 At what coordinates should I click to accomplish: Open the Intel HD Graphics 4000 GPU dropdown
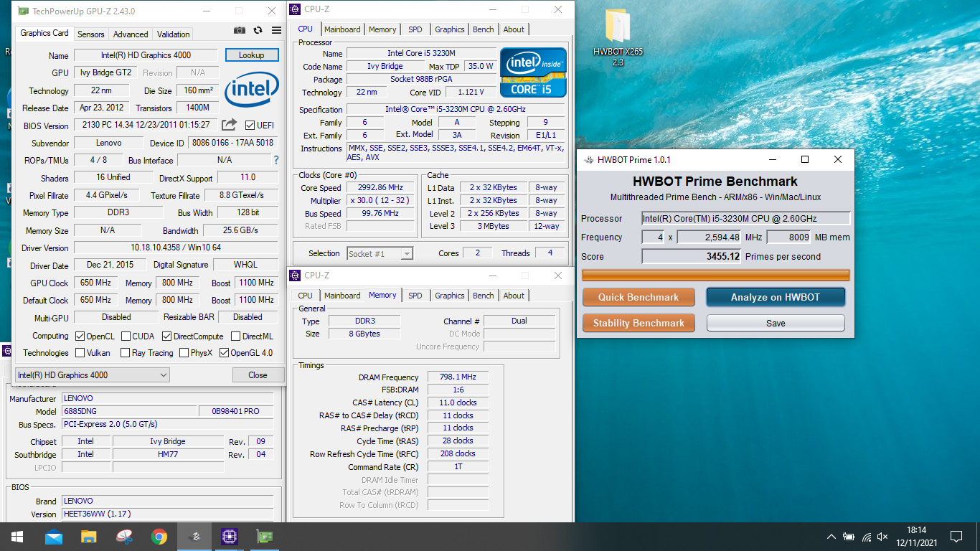(x=93, y=375)
